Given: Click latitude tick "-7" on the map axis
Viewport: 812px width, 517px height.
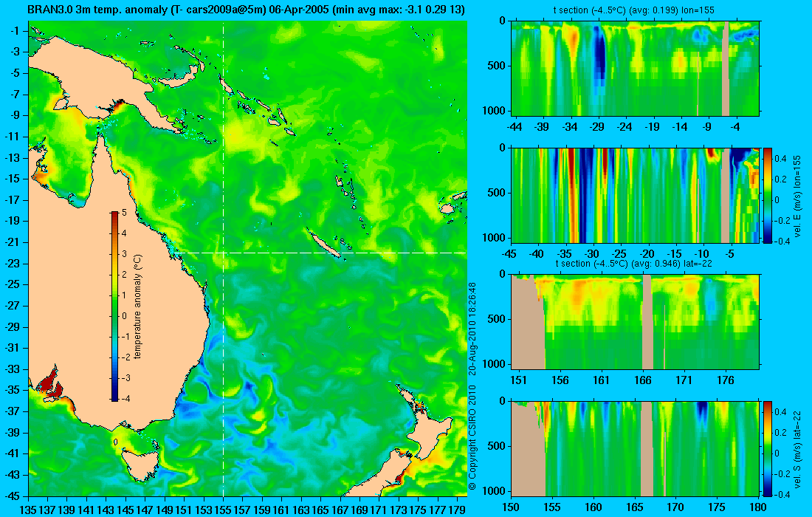Looking at the screenshot, I should pos(15,95).
